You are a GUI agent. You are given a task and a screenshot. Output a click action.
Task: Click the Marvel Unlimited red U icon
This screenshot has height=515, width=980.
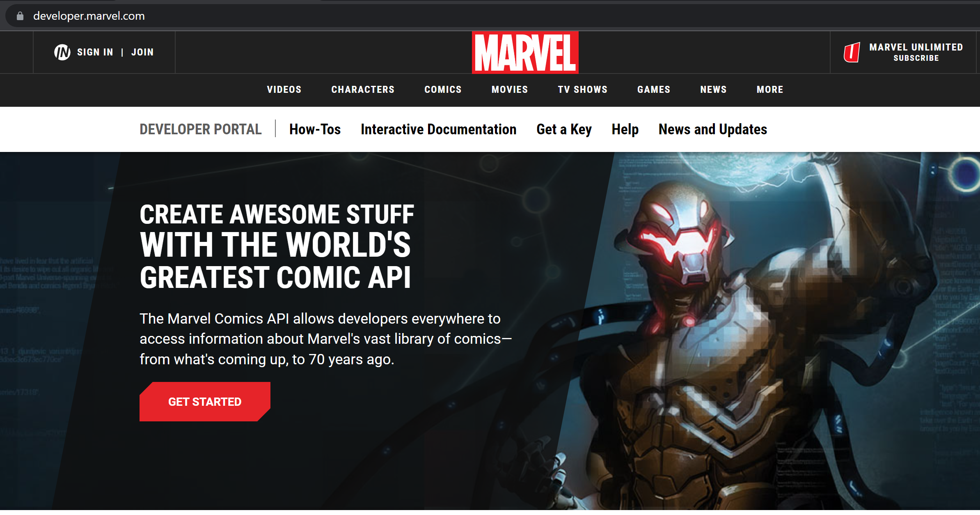pos(852,52)
